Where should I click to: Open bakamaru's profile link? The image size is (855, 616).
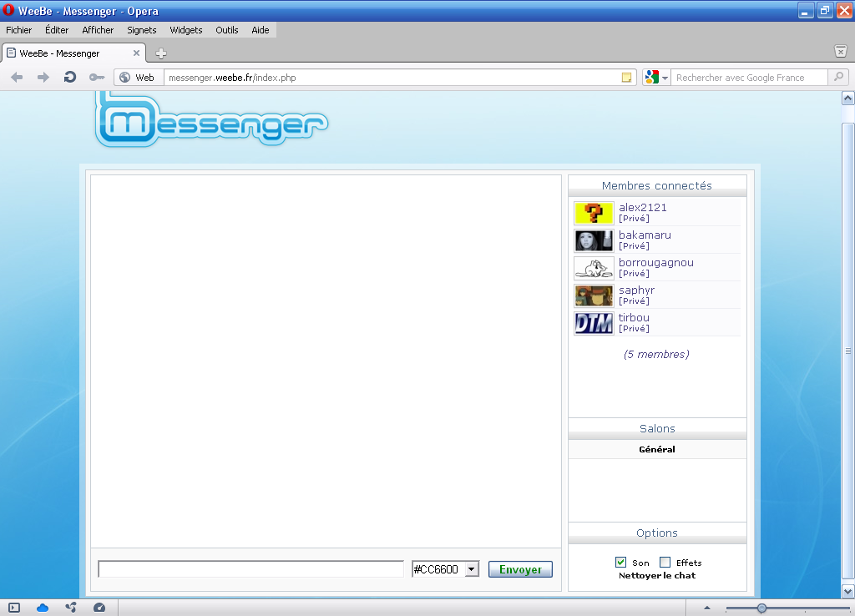click(645, 235)
